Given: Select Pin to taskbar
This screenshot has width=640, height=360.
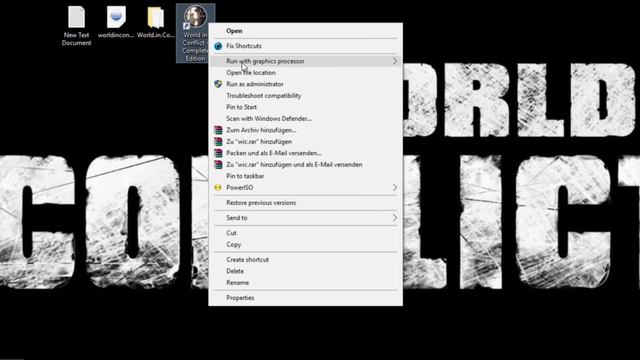Looking at the screenshot, I should point(305,176).
